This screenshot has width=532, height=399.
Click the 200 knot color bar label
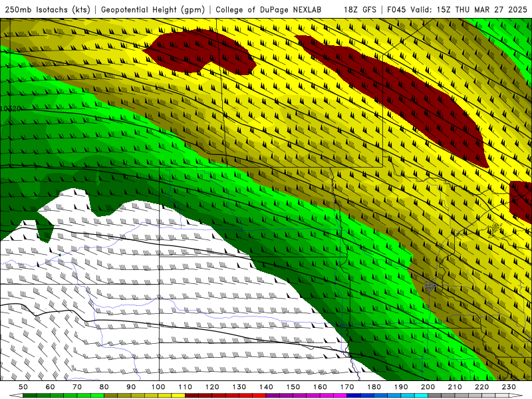pos(428,387)
